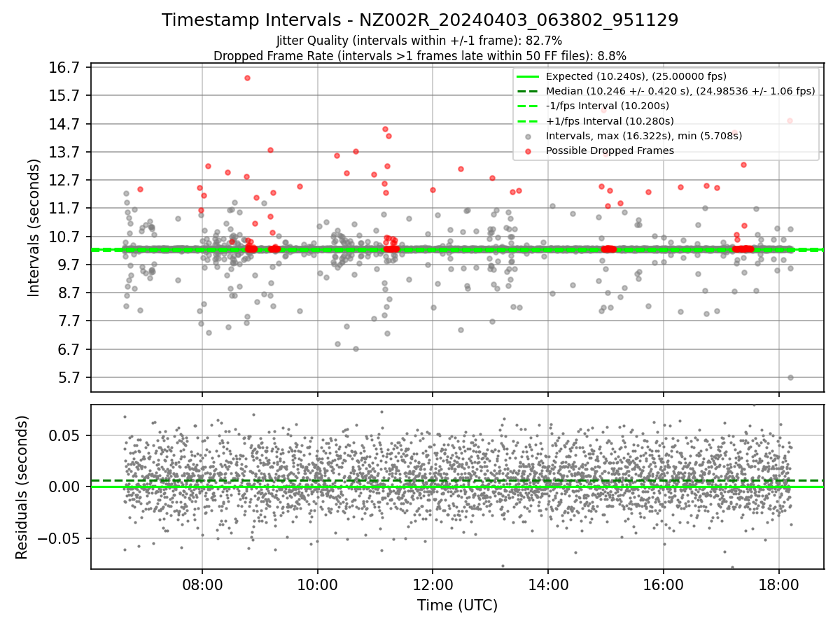Image resolution: width=840 pixels, height=630 pixels.
Task: Click the 14:00 x-axis tick label
Action: pos(548,584)
